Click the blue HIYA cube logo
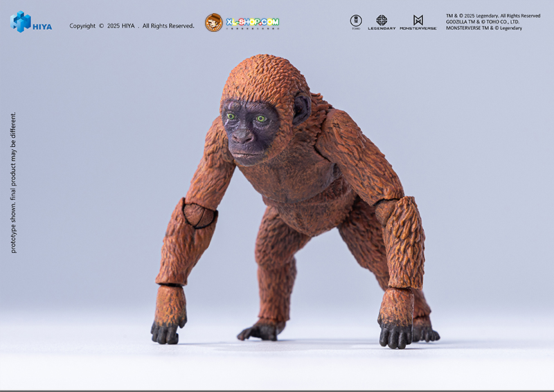Image resolution: width=554 pixels, height=392 pixels. click(x=20, y=21)
